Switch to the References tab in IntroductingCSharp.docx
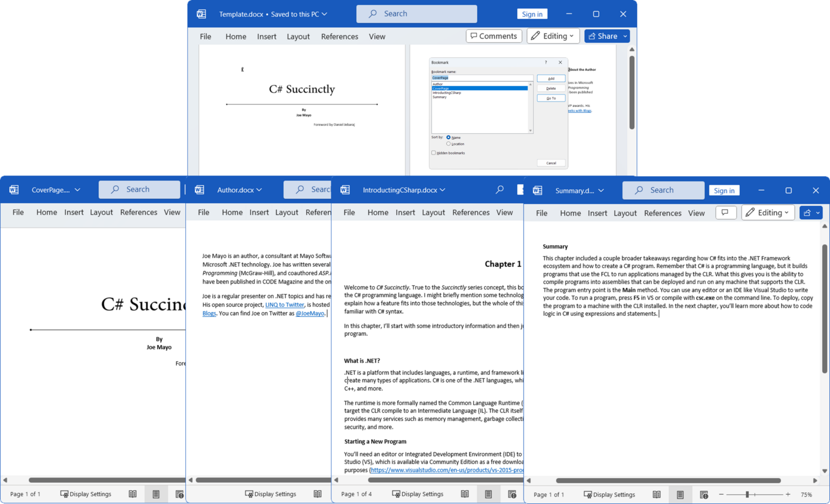This screenshot has width=830, height=504. [x=470, y=212]
